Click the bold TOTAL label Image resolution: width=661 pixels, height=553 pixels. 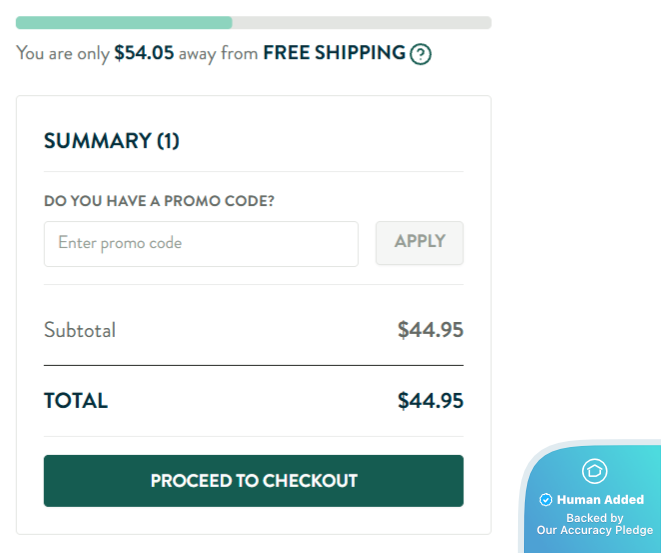[76, 401]
